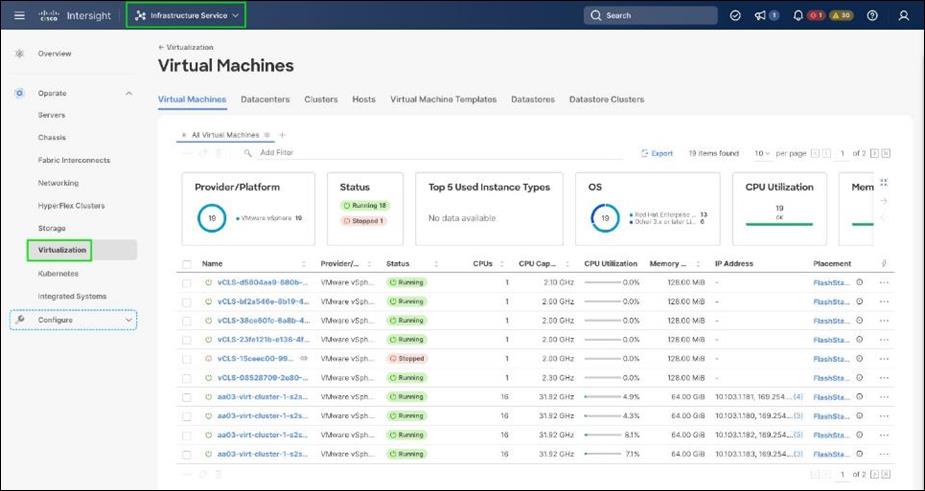The height and width of the screenshot is (491, 925).
Task: Open Fabric Interconnects in the sidebar
Action: coord(74,160)
